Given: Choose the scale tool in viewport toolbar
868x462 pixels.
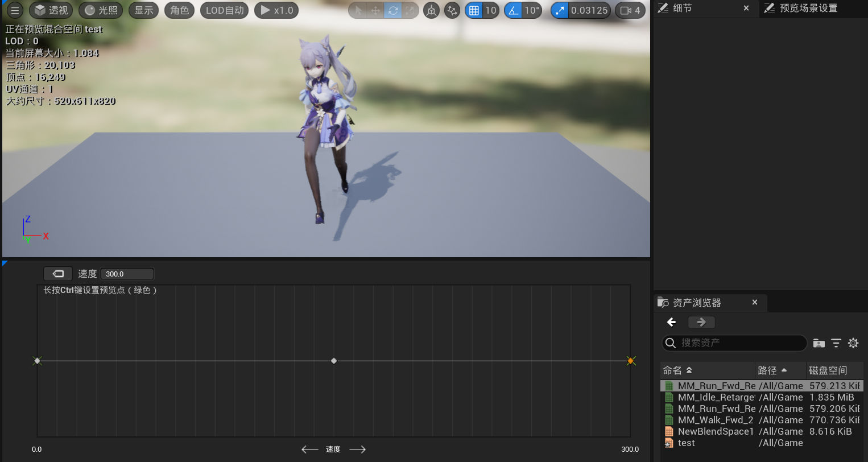Looking at the screenshot, I should (x=410, y=10).
